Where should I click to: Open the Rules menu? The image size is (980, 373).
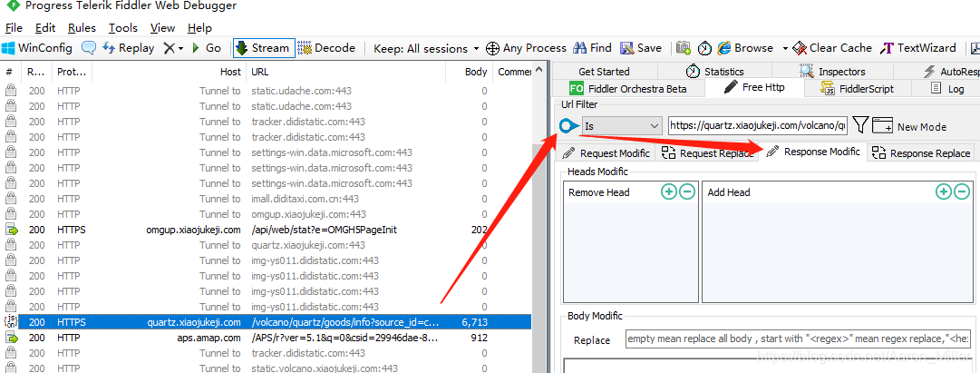click(82, 28)
